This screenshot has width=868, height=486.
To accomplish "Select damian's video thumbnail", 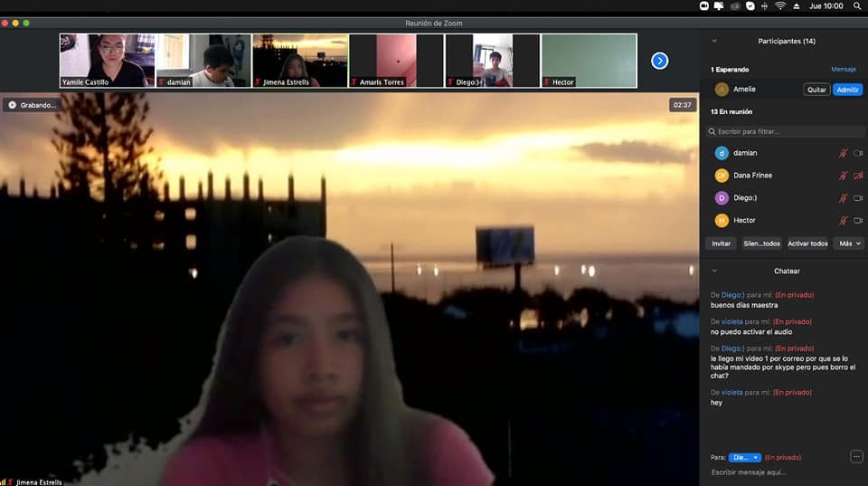I will [203, 61].
